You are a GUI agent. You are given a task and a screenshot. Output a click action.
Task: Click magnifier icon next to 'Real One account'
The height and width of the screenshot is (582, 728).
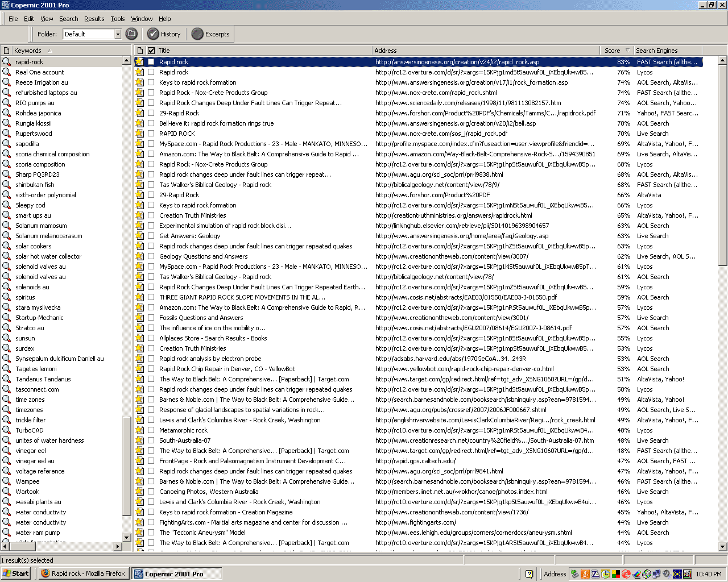(x=7, y=72)
